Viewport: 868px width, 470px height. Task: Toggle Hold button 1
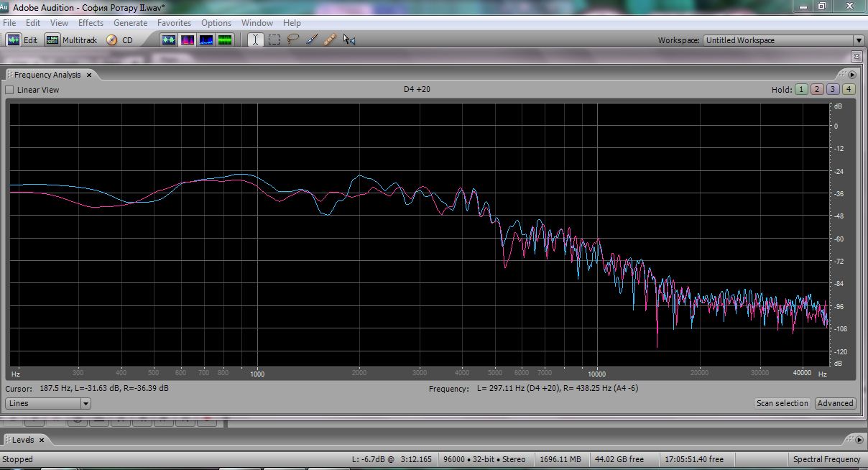[802, 90]
